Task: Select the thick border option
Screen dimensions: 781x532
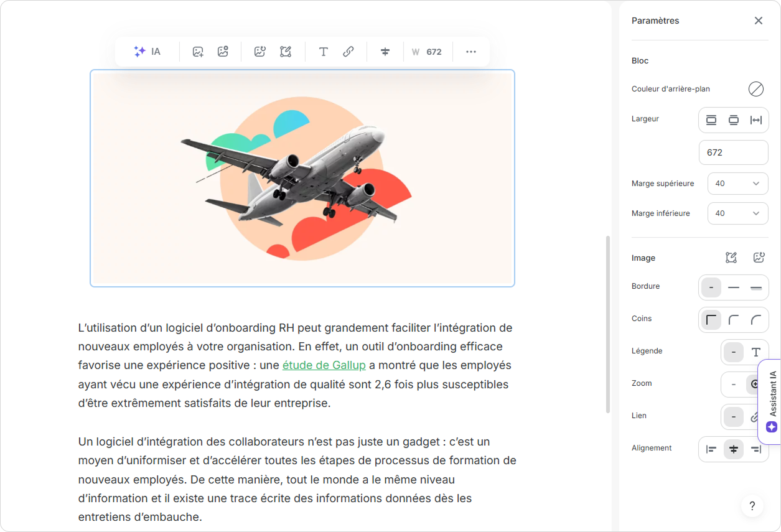Action: (x=756, y=287)
